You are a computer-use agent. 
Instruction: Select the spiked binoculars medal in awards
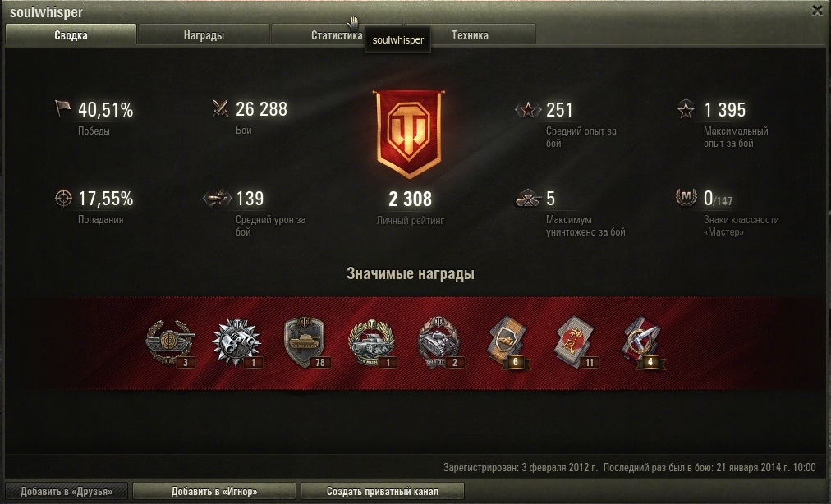click(x=236, y=342)
